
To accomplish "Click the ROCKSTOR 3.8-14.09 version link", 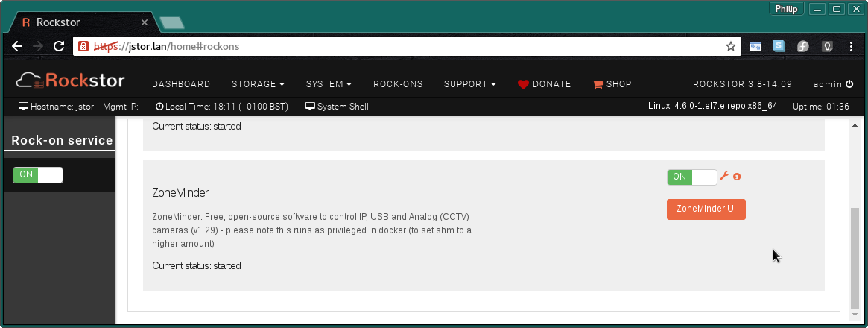I will coord(742,84).
